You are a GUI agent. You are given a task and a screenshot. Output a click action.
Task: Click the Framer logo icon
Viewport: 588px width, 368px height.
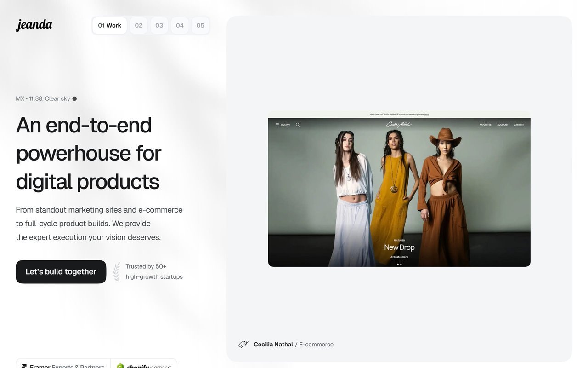click(x=24, y=366)
